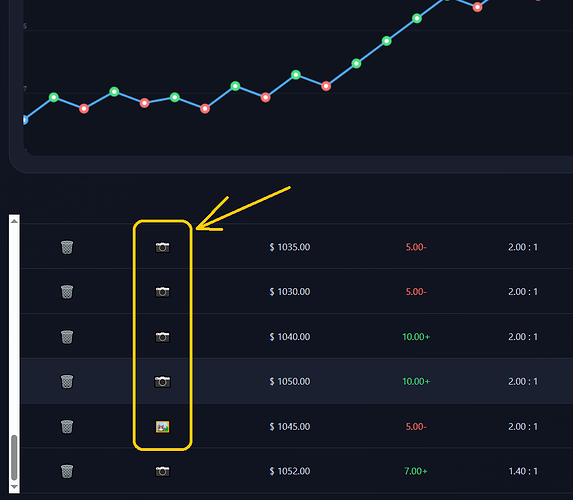Screen dimensions: 573x500
Task: Add screenshot to $ 1035.00 trade
Action: pyautogui.click(x=163, y=247)
